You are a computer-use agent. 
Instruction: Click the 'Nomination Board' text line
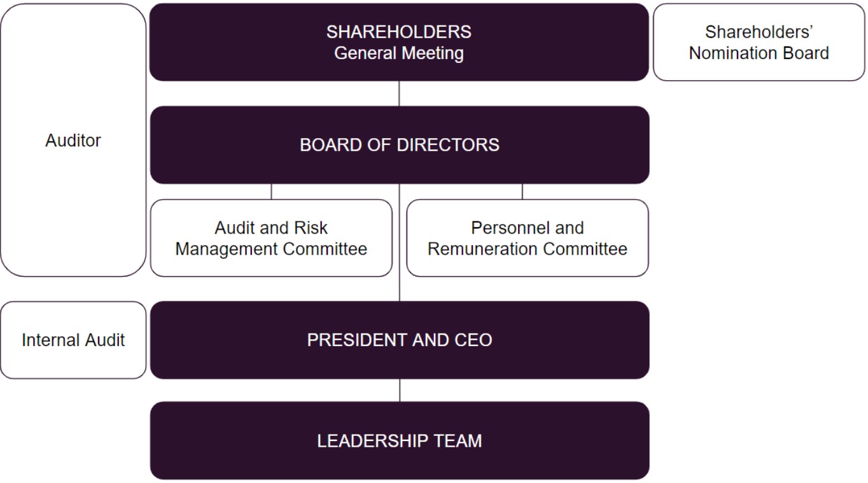pos(759,53)
